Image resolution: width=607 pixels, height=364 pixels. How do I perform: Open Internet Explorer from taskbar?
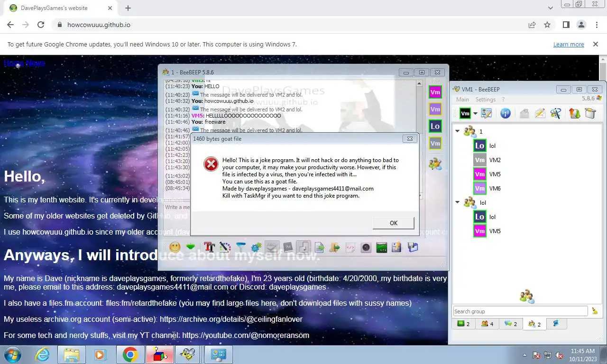pos(43,355)
